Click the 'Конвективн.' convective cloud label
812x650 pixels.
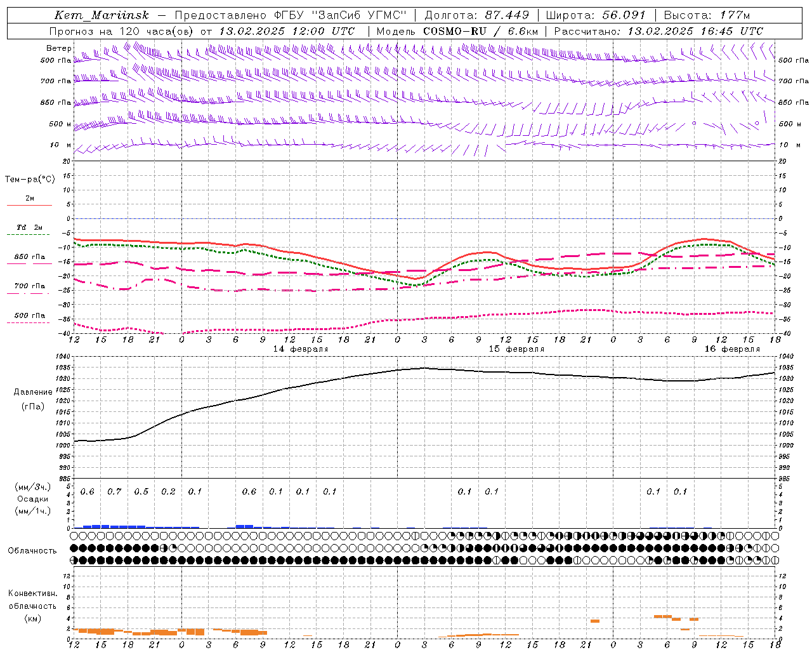[32, 594]
